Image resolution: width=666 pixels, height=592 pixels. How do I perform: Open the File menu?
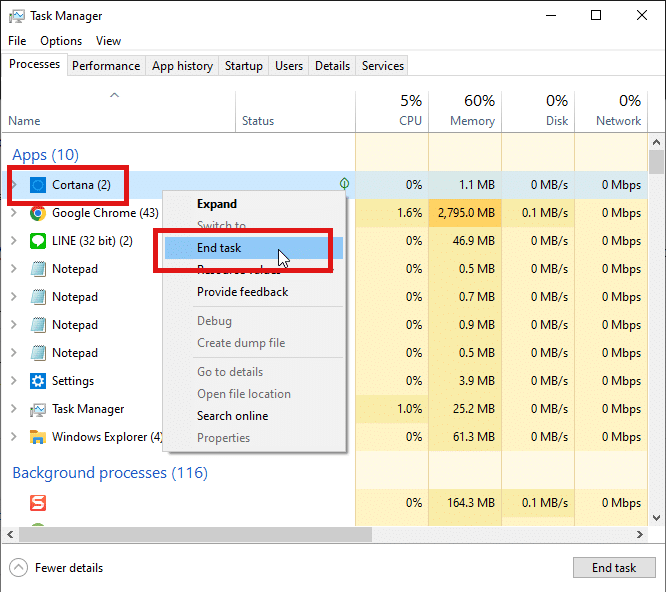tap(17, 41)
